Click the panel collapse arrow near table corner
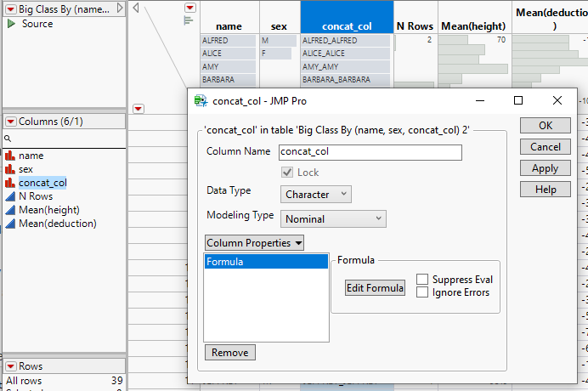 coord(136,7)
